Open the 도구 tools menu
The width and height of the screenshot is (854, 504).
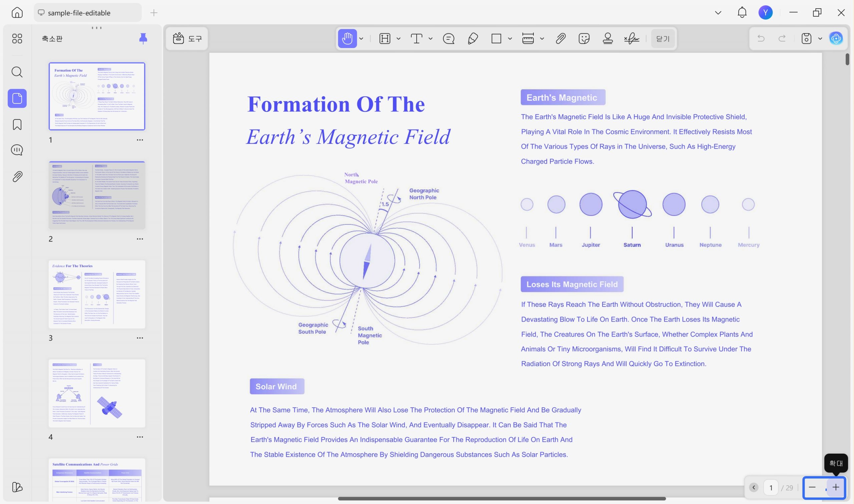point(187,38)
